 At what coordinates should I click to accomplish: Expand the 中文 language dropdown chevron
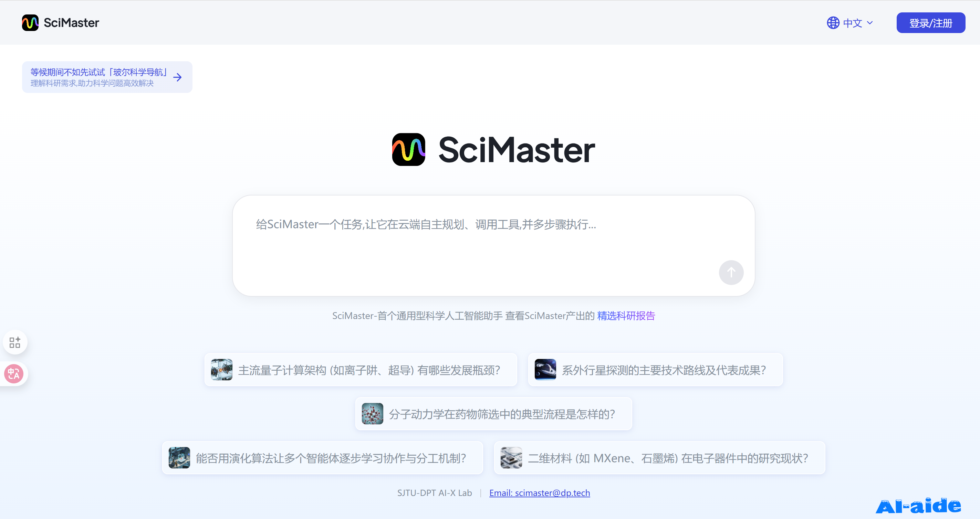tap(870, 23)
